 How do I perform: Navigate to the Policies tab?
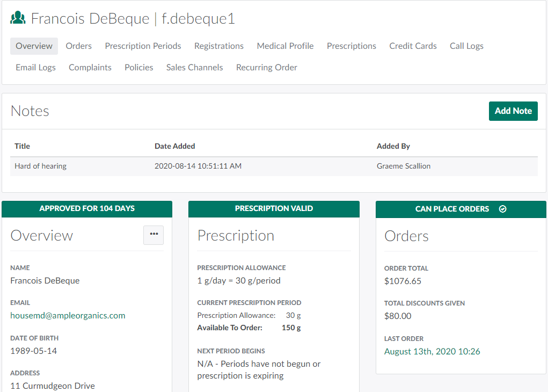139,68
